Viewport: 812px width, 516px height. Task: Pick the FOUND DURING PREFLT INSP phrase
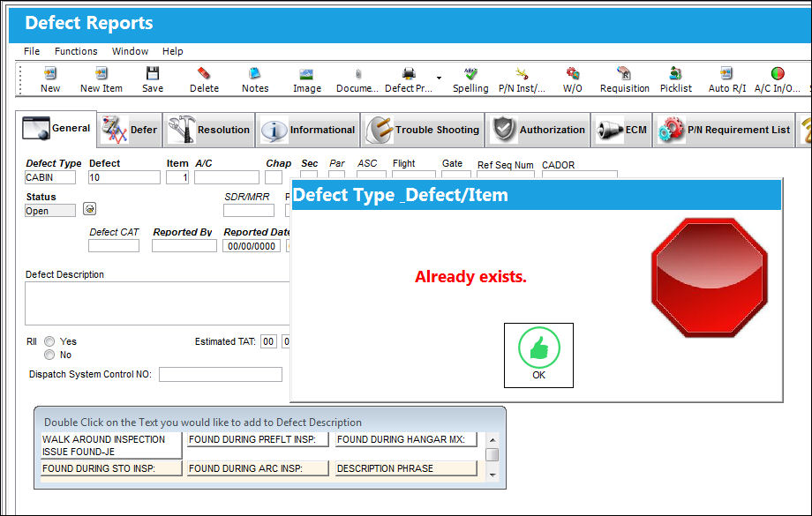(258, 440)
